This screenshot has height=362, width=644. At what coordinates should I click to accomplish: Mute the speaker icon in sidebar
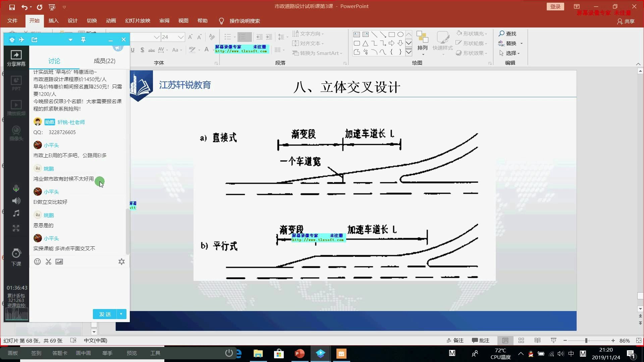click(x=16, y=201)
